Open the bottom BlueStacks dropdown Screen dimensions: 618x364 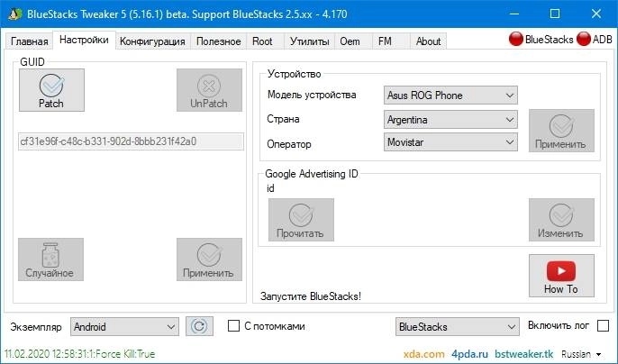pos(458,326)
